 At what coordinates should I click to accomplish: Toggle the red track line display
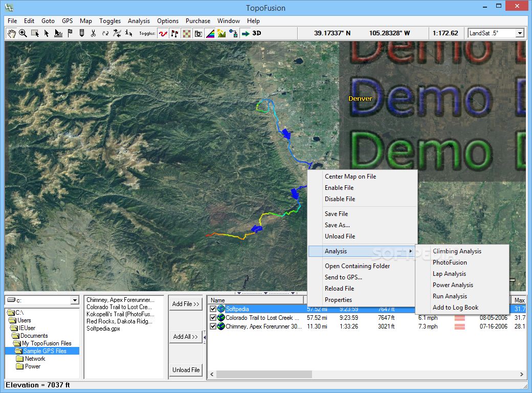point(163,33)
